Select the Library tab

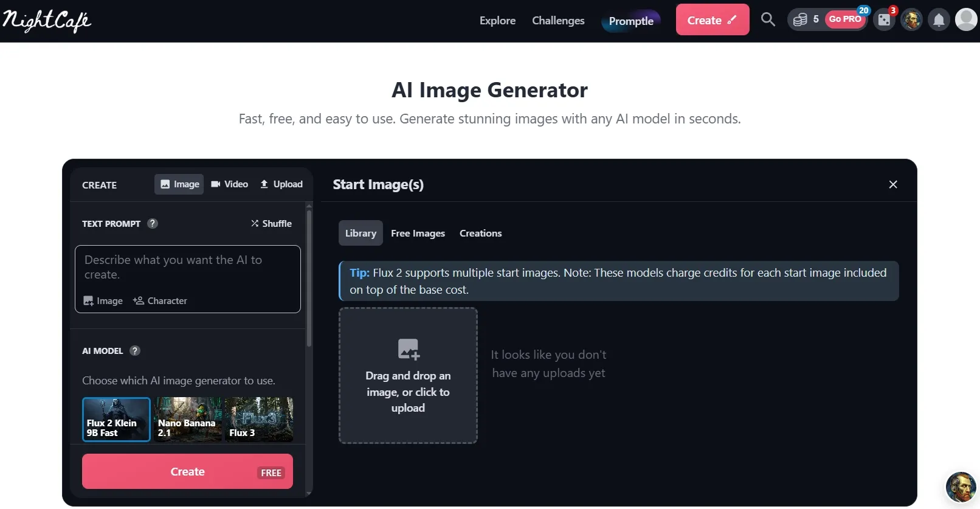tap(361, 233)
